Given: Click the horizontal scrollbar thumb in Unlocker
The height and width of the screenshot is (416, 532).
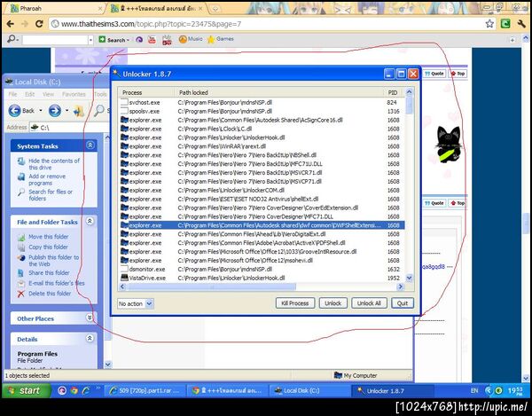Looking at the screenshot, I should [x=212, y=286].
